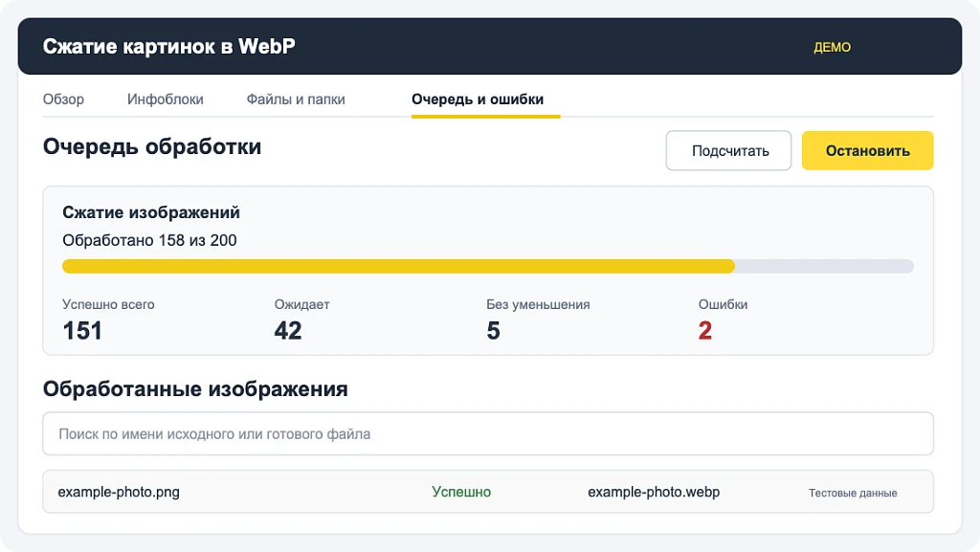980x552 pixels.
Task: Open the Инфоблоки tab
Action: tap(165, 99)
